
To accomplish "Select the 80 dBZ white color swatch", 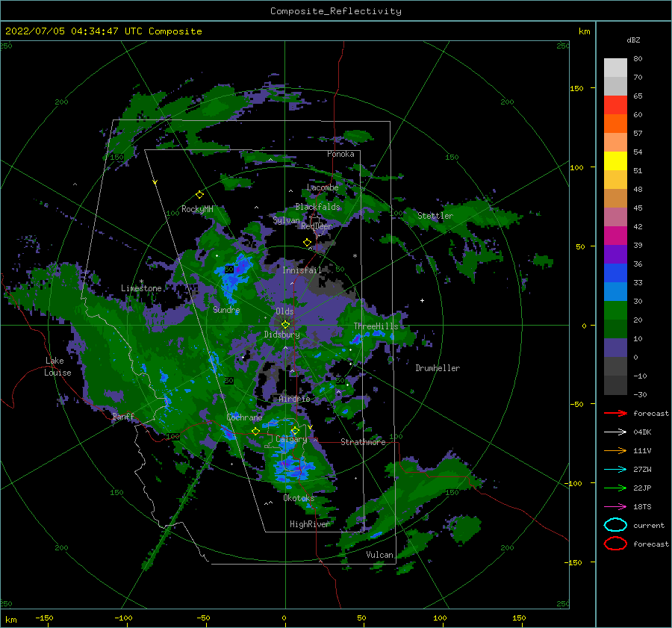I will click(615, 68).
